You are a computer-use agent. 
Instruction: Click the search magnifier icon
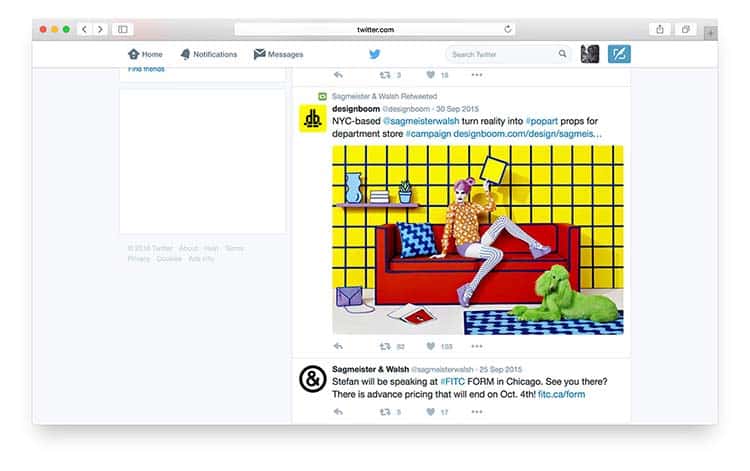[x=563, y=54]
